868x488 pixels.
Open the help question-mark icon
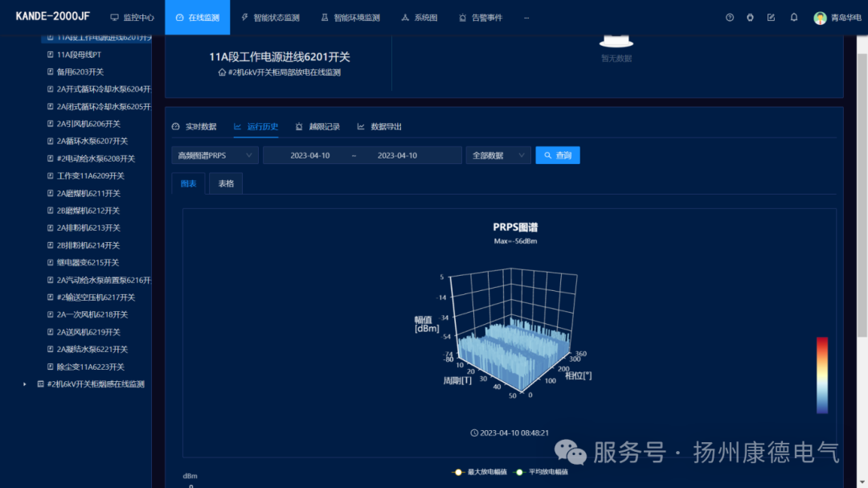(730, 18)
